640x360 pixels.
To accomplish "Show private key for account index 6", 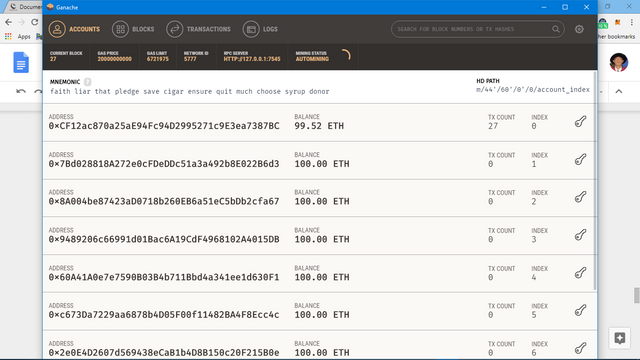I will pos(580,348).
